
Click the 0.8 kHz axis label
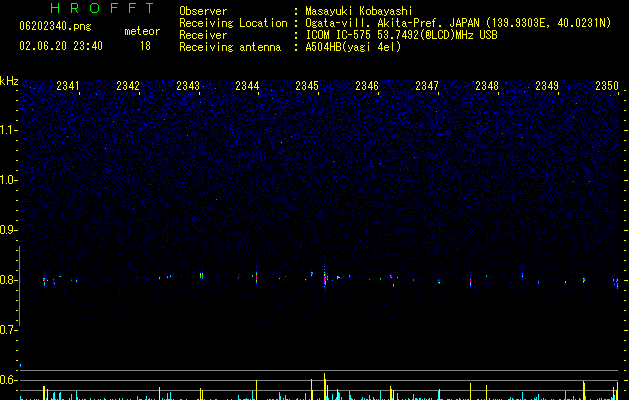tap(8, 280)
